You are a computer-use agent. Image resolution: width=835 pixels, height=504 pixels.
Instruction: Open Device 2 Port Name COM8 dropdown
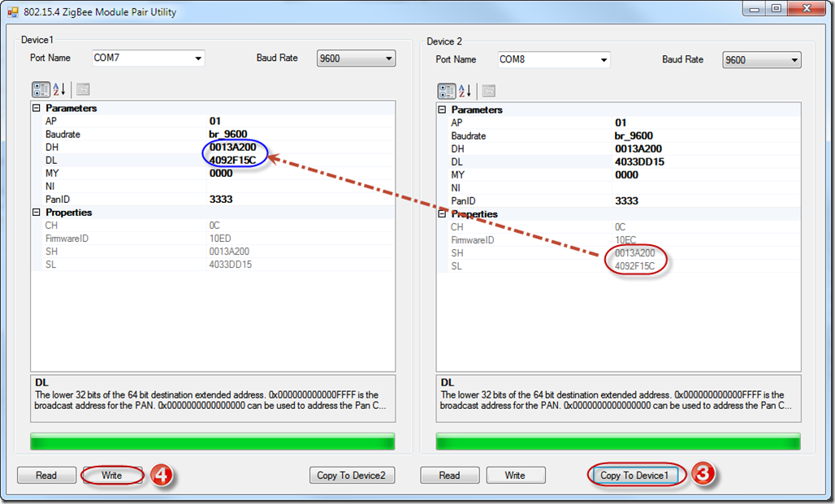point(604,59)
